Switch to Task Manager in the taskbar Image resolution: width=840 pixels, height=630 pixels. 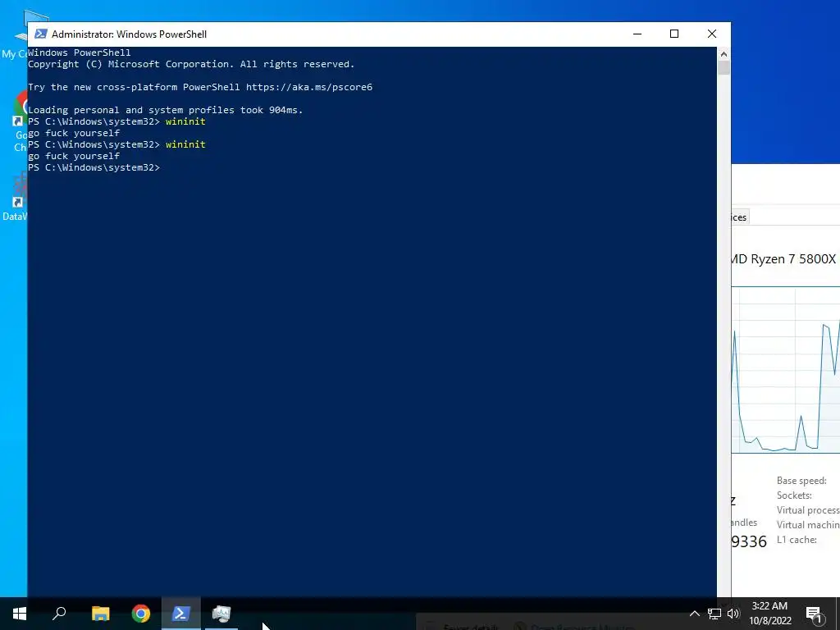point(221,614)
